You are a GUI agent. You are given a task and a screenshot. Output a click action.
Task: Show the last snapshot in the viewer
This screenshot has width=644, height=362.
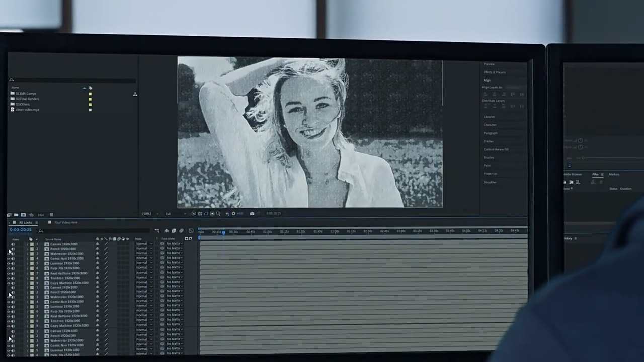pyautogui.click(x=258, y=214)
